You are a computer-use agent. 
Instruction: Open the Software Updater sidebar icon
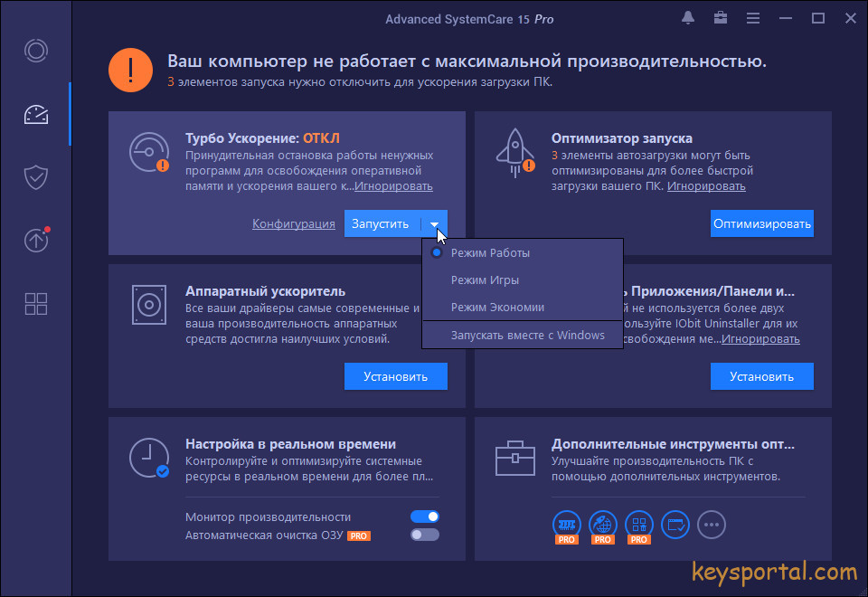point(36,241)
